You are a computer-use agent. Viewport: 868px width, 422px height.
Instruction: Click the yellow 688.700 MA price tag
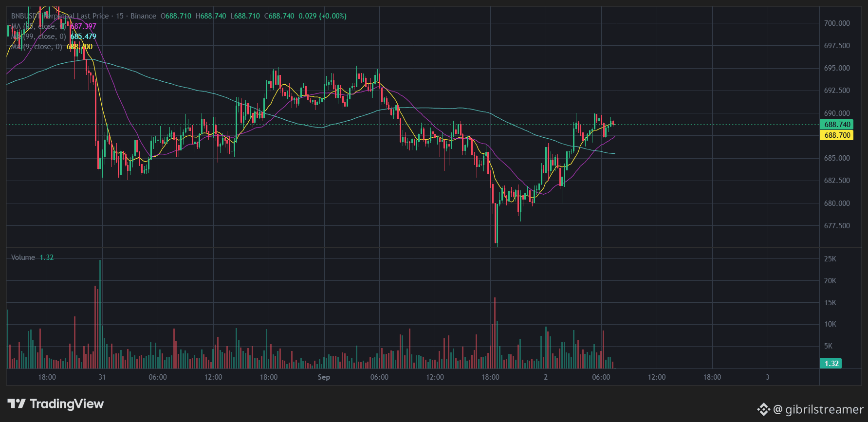[x=837, y=135]
